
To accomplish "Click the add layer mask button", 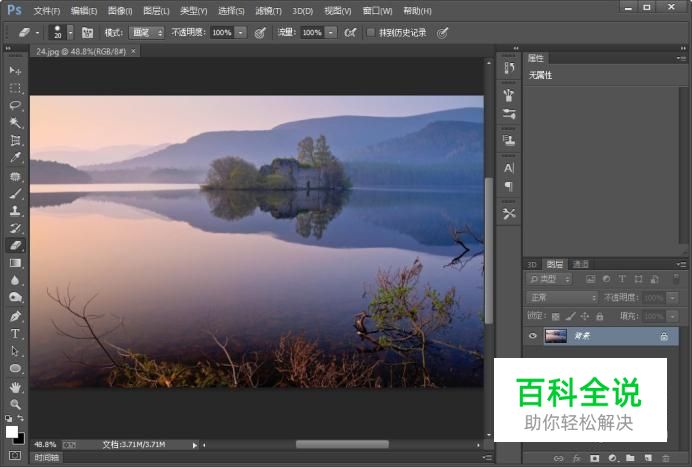I will tap(594, 458).
